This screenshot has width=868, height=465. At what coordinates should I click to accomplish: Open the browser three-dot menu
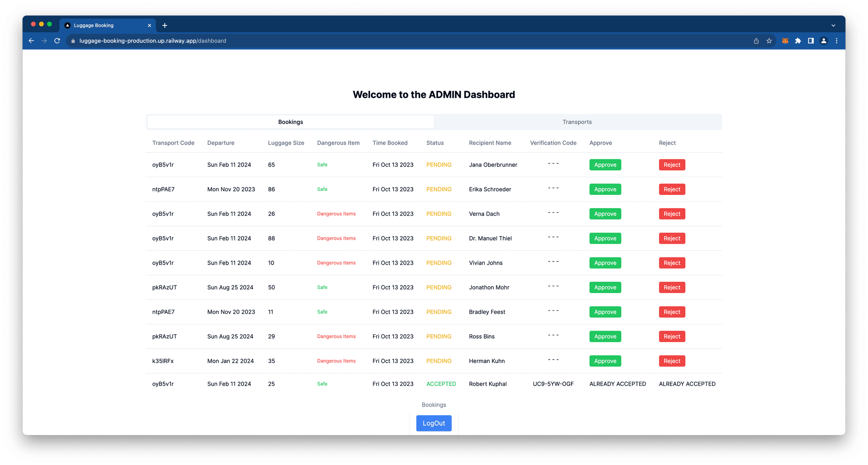(x=836, y=41)
